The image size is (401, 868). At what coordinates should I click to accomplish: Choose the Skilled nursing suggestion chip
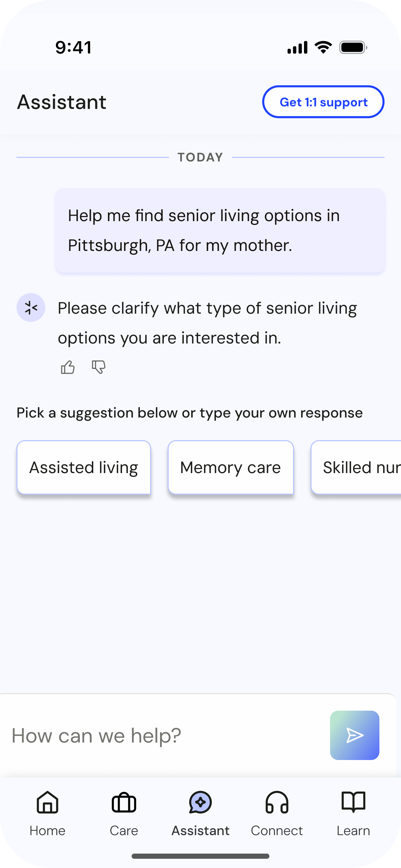pos(356,467)
